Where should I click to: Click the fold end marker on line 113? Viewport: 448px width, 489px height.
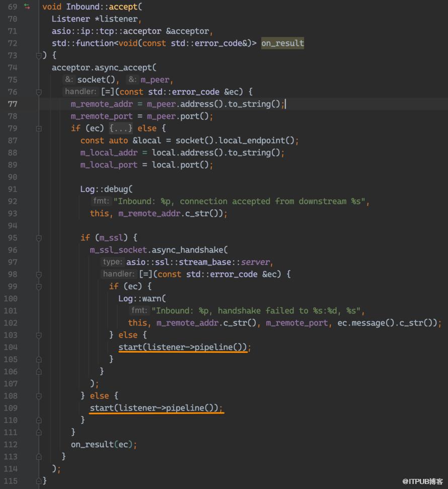(39, 457)
